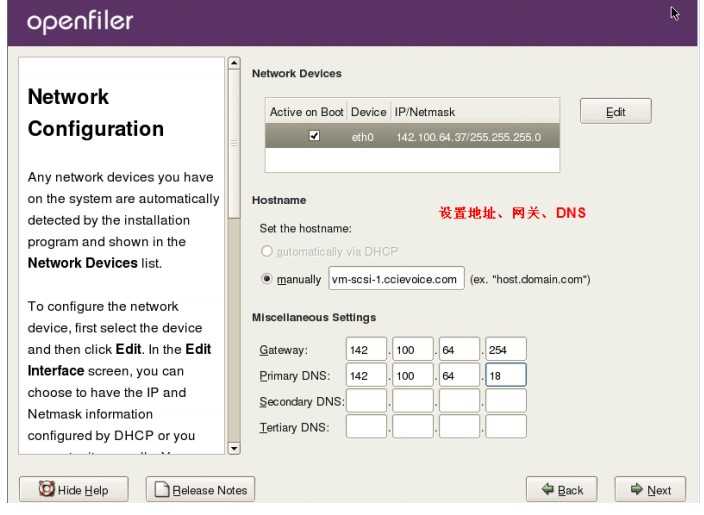Click the Secondary DNS label

click(x=302, y=401)
